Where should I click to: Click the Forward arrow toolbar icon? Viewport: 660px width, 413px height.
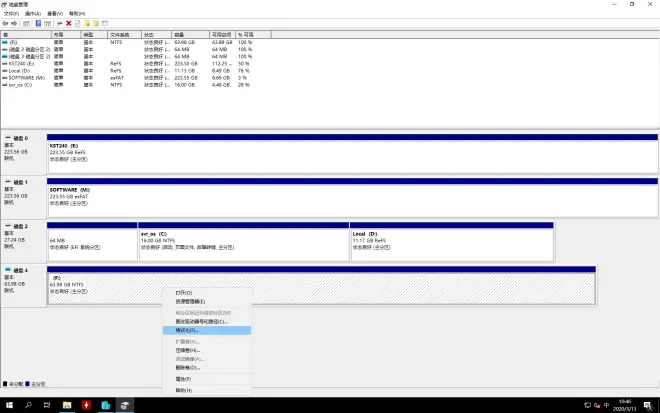pos(14,24)
